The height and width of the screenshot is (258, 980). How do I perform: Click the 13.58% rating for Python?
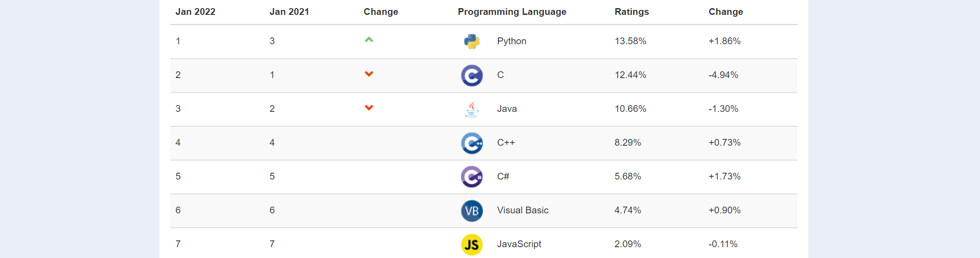pyautogui.click(x=630, y=41)
